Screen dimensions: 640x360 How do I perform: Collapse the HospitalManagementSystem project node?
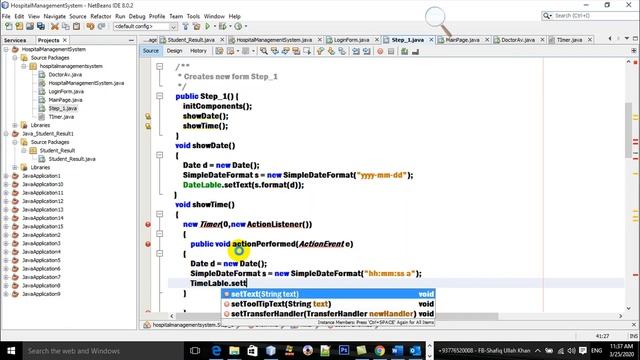point(6,49)
